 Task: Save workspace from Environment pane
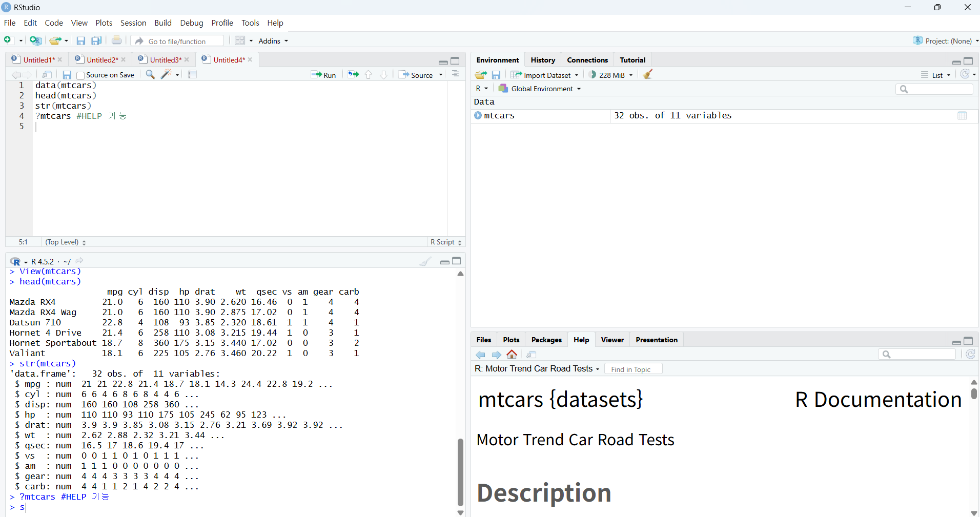click(x=496, y=75)
